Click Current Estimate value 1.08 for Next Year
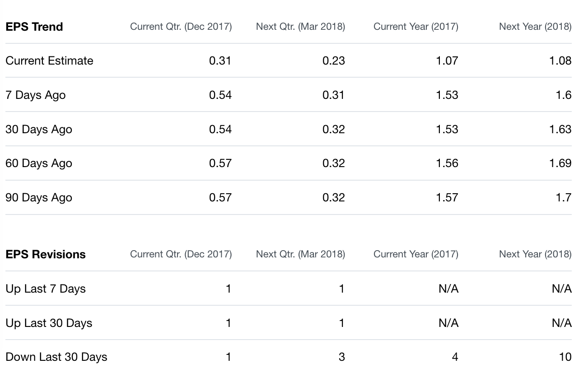 (560, 61)
